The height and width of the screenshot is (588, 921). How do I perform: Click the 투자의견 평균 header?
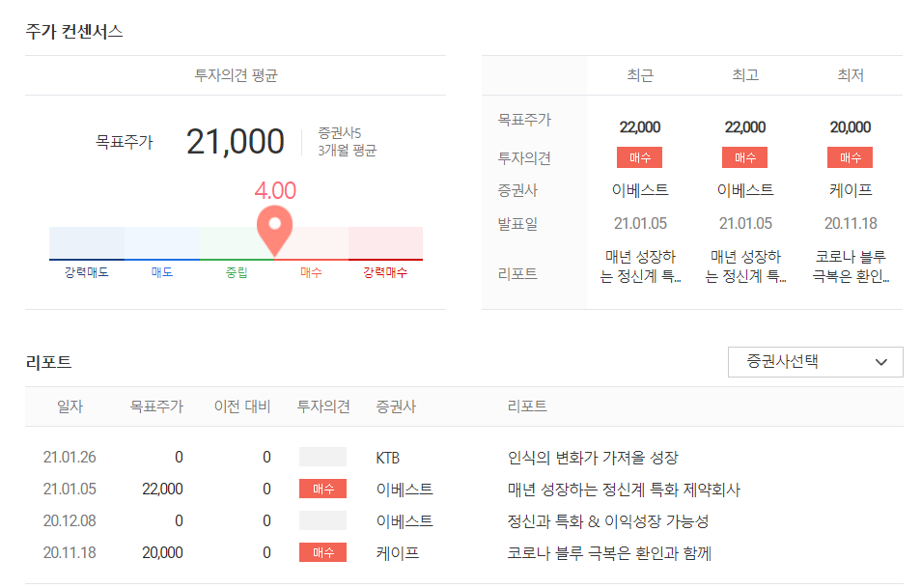coord(236,75)
